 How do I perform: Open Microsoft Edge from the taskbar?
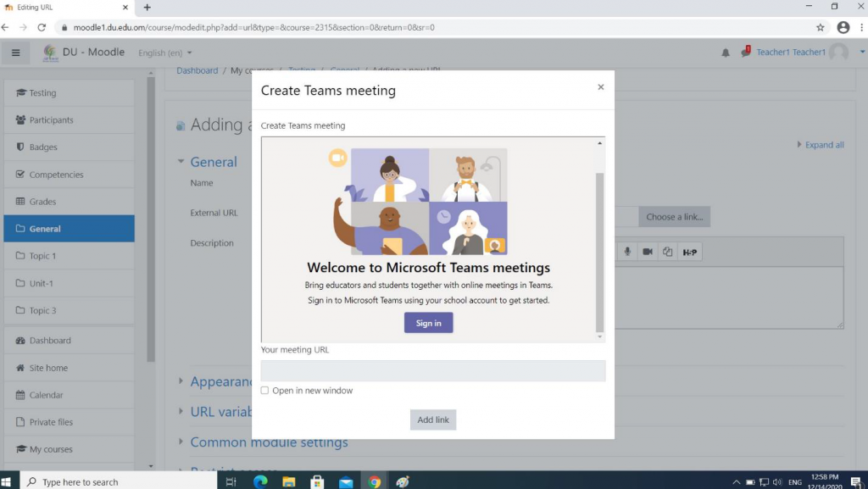[x=260, y=481]
